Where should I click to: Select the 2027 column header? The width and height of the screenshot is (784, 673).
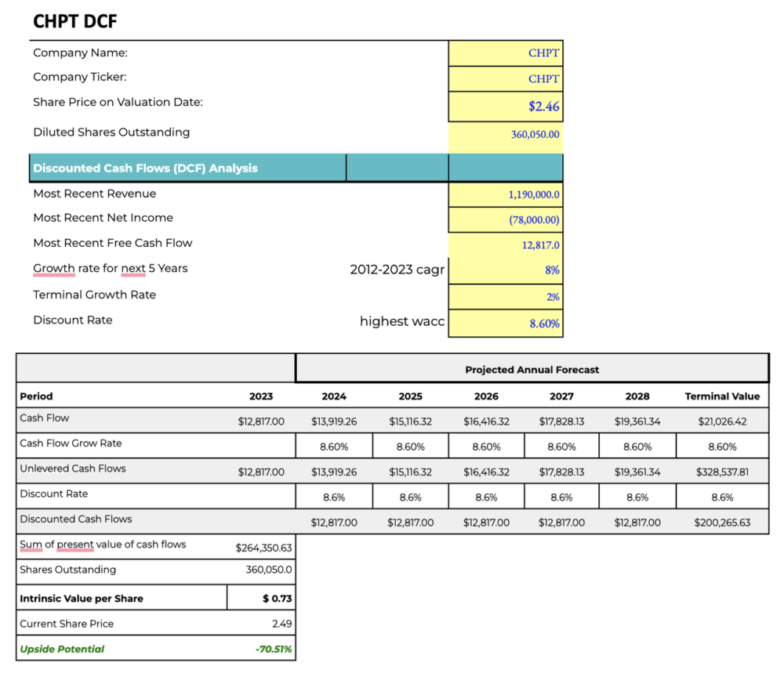(x=561, y=396)
